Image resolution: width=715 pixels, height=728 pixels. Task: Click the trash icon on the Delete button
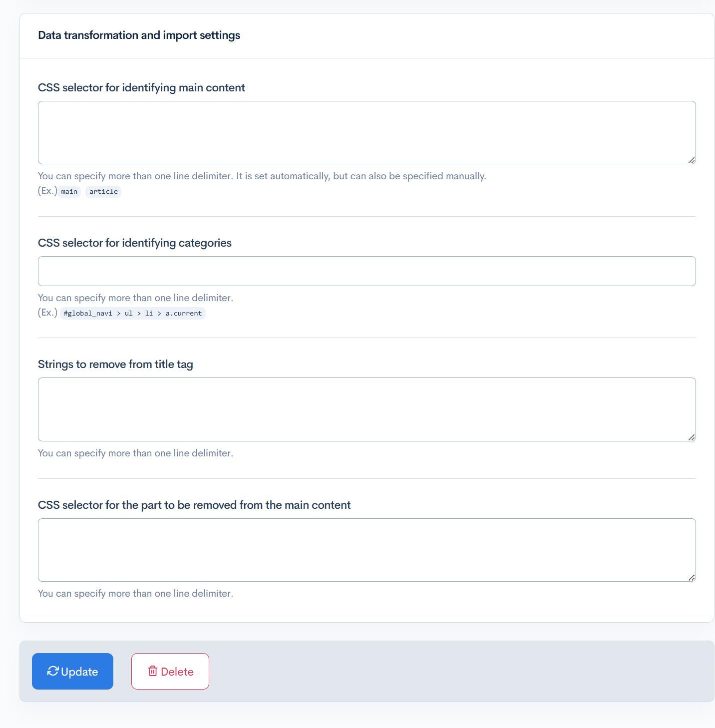pyautogui.click(x=153, y=671)
